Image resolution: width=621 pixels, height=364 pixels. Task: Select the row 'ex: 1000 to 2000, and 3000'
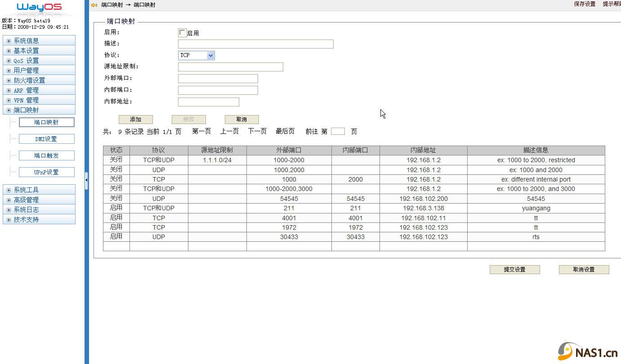pyautogui.click(x=354, y=189)
